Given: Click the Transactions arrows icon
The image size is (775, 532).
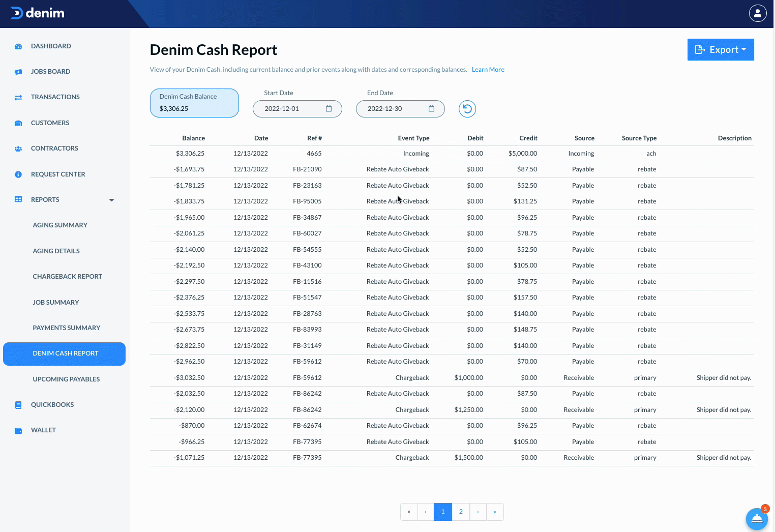Looking at the screenshot, I should (18, 97).
